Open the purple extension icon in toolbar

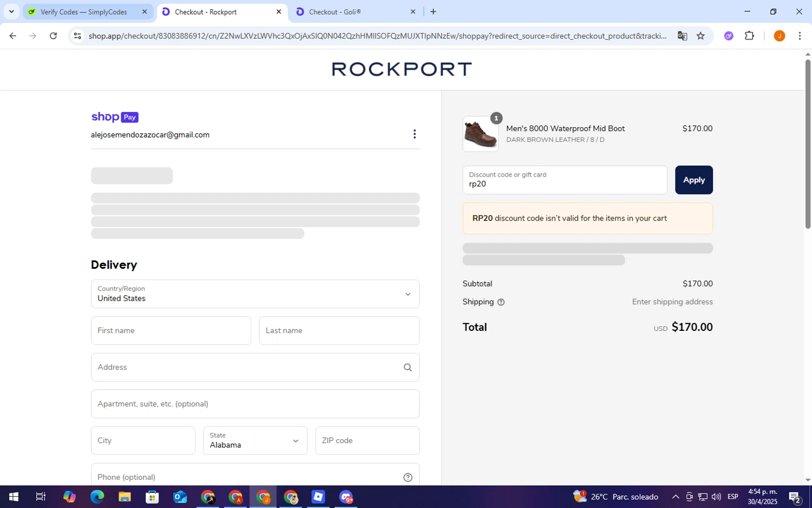[729, 36]
